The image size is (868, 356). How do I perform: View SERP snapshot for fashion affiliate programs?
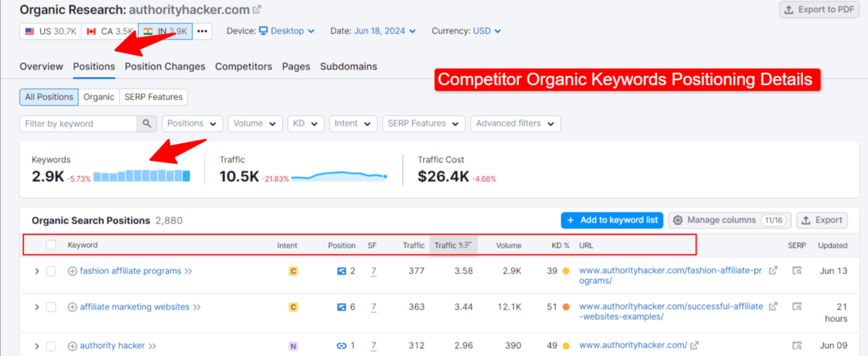pyautogui.click(x=797, y=271)
